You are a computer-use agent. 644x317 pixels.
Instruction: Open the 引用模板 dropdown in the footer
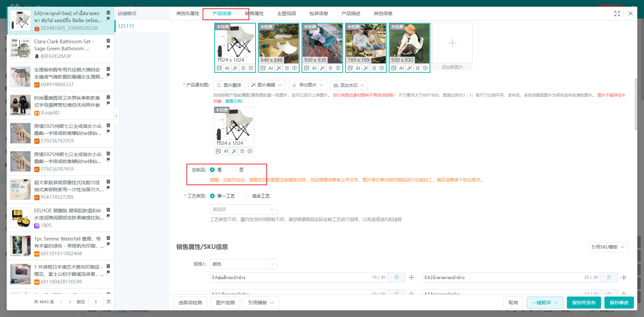click(261, 303)
